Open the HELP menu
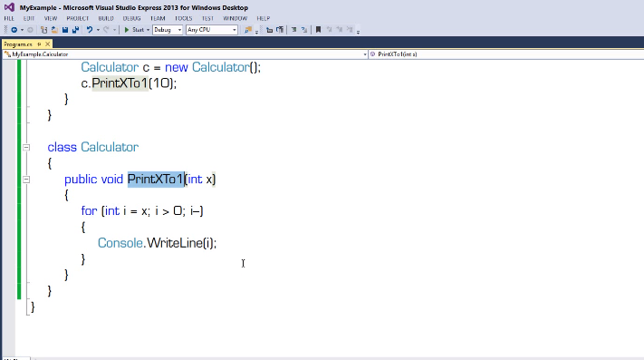The height and width of the screenshot is (360, 644). (263, 18)
